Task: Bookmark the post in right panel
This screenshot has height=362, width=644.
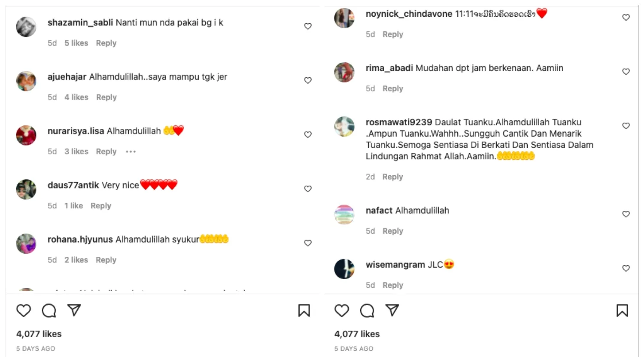Action: point(622,310)
